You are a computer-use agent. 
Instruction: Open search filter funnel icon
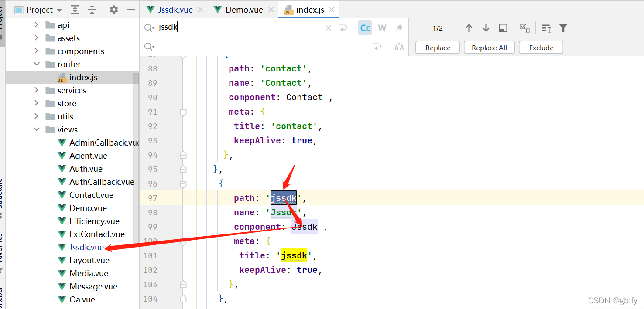(563, 28)
